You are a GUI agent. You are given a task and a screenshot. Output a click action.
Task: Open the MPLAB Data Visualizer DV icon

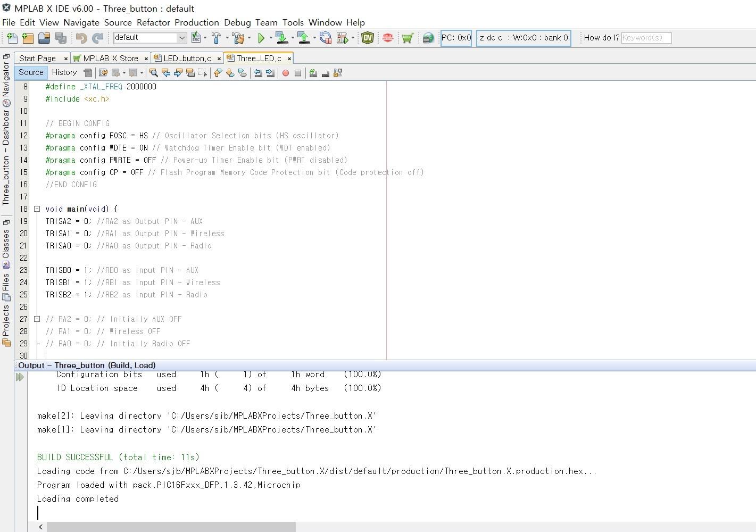tap(368, 38)
